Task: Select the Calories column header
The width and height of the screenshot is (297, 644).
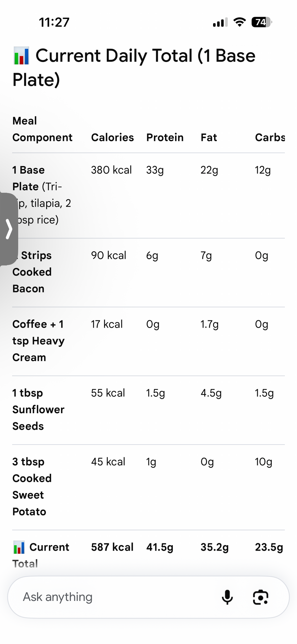Action: [113, 137]
